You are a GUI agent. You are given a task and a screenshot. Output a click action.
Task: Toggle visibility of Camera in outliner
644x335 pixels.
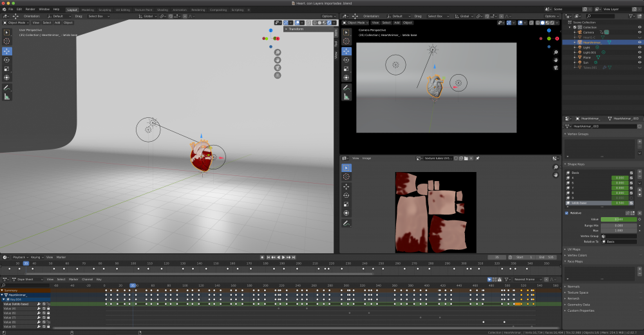(639, 32)
